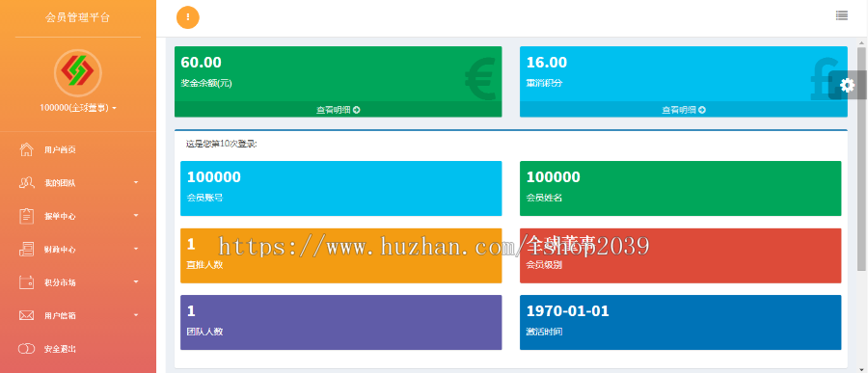Click the 直推人数 orange card
The height and width of the screenshot is (373, 868).
pos(341,255)
